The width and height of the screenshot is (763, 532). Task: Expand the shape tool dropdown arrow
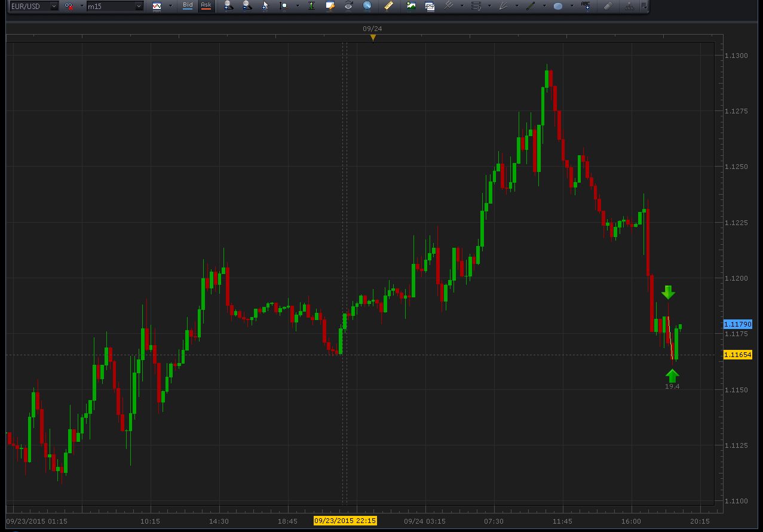[572, 6]
